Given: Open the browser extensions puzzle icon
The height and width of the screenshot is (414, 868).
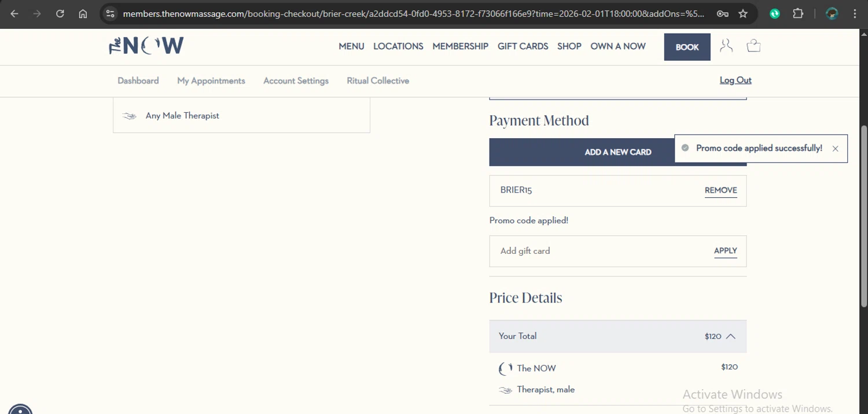Looking at the screenshot, I should 798,14.
